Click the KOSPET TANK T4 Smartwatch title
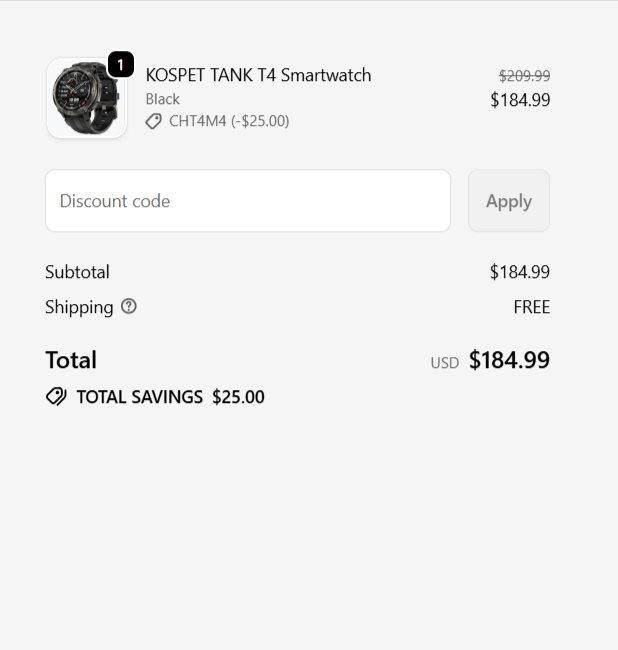 pos(258,75)
